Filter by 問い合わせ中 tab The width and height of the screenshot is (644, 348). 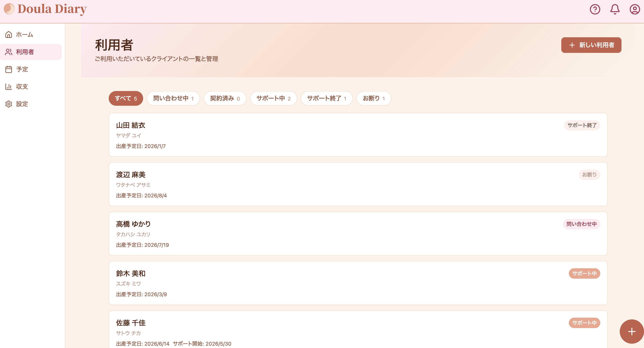[x=173, y=98]
